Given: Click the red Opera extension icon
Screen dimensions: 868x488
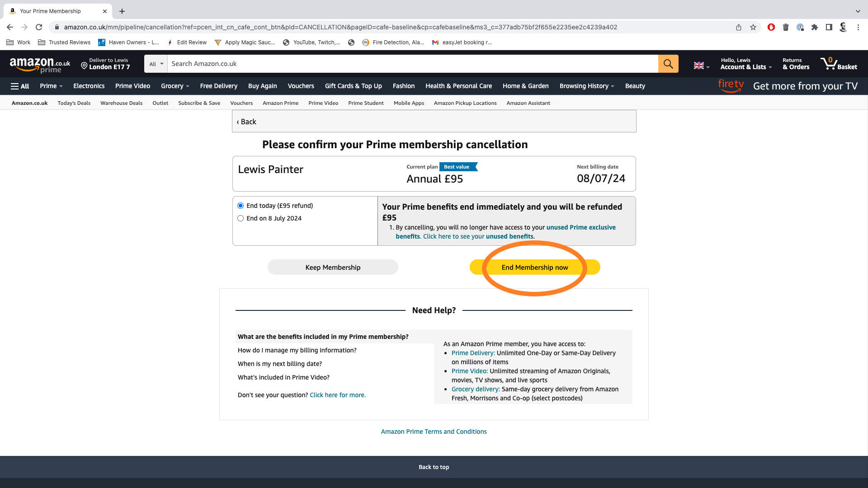Looking at the screenshot, I should 771,27.
